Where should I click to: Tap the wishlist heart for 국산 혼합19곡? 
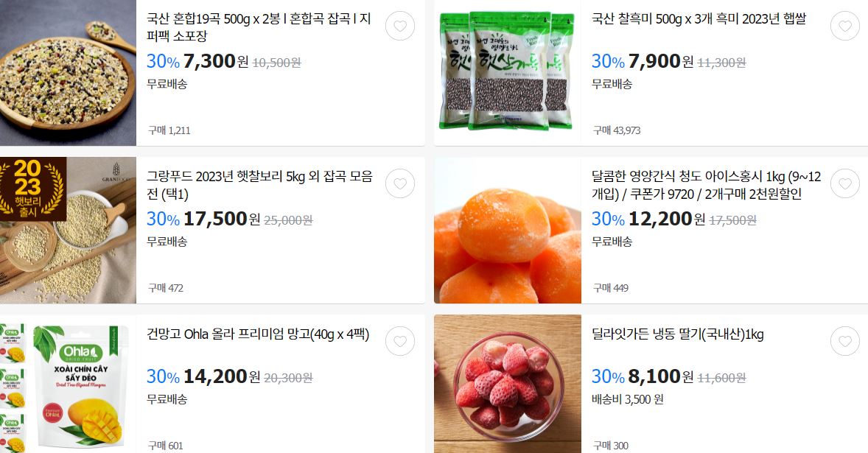pyautogui.click(x=399, y=26)
